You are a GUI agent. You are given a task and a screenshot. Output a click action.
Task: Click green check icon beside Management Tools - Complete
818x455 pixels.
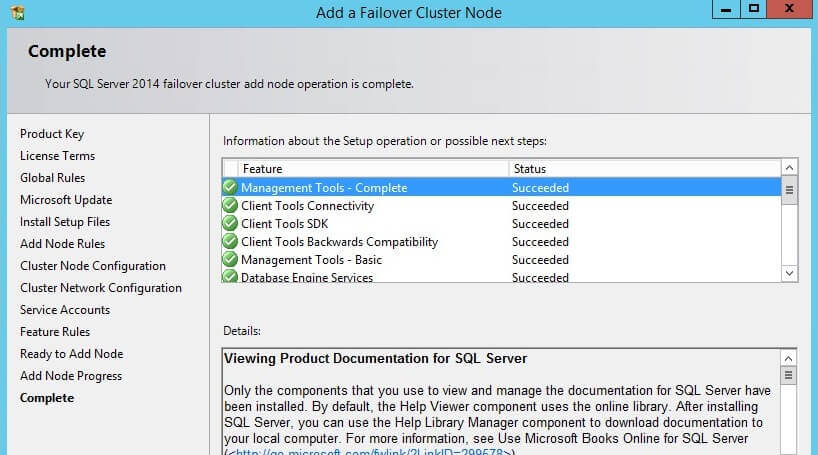pos(230,187)
